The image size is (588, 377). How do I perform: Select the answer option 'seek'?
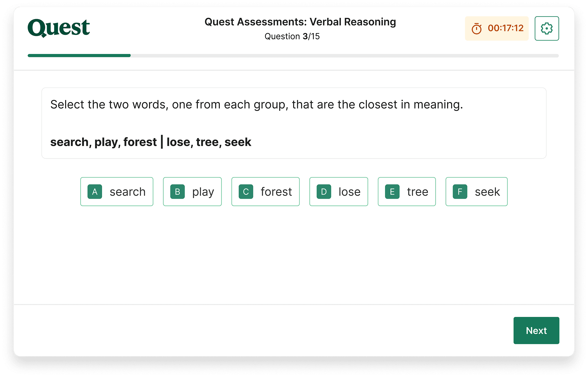(476, 191)
